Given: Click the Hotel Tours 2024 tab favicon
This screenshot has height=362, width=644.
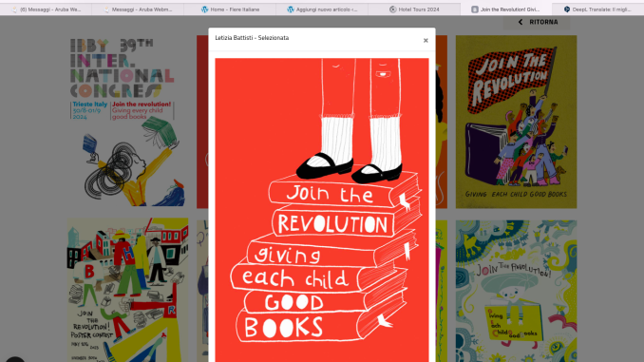Looking at the screenshot, I should click(392, 10).
